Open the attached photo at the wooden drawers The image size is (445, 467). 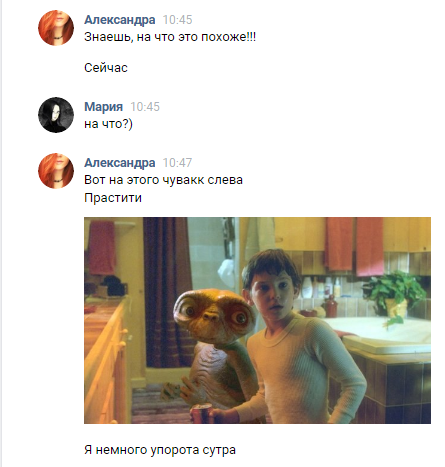(107, 363)
